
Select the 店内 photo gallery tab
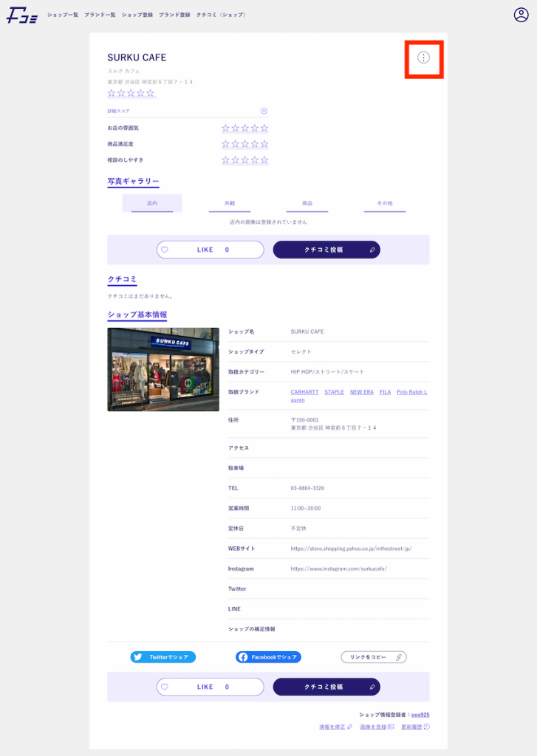(152, 203)
